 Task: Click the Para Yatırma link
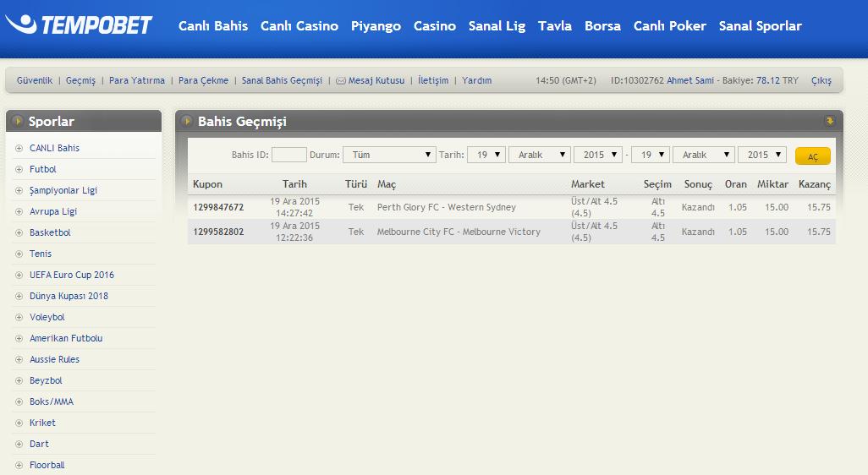[x=137, y=81]
